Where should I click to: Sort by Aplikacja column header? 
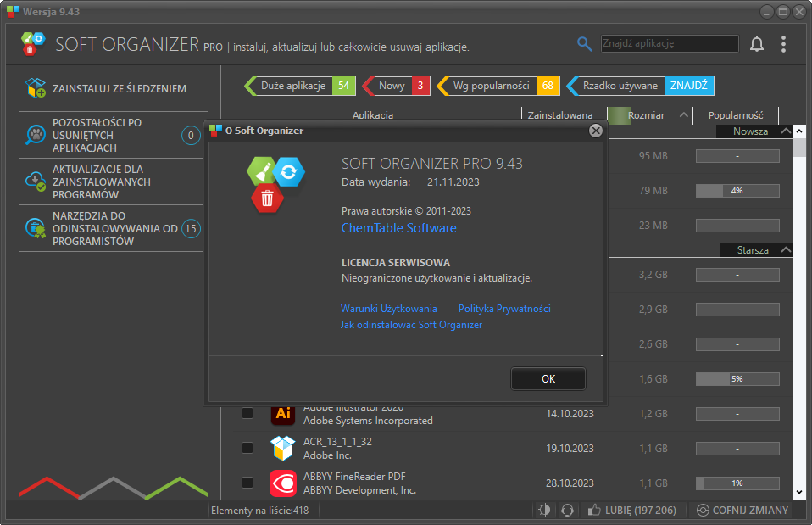click(373, 115)
